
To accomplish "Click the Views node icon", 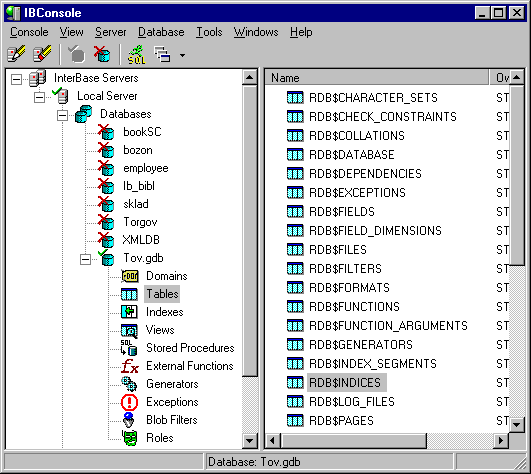I will 129,330.
